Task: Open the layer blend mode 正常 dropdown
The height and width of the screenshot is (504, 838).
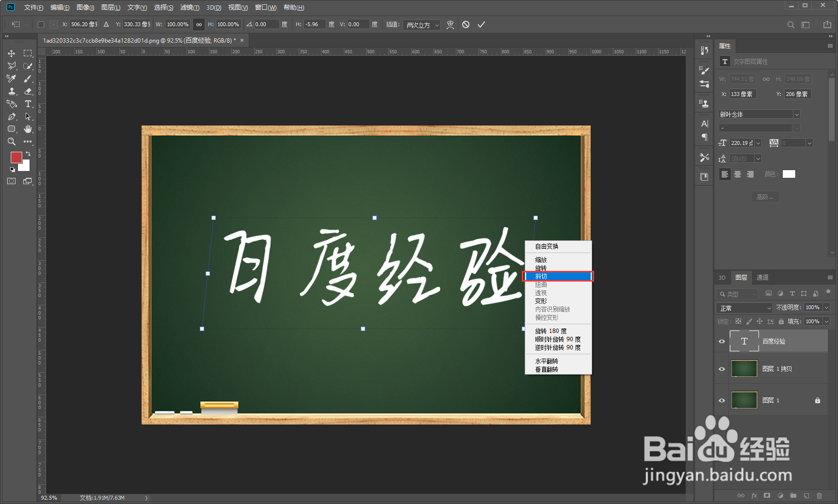Action: (x=744, y=308)
